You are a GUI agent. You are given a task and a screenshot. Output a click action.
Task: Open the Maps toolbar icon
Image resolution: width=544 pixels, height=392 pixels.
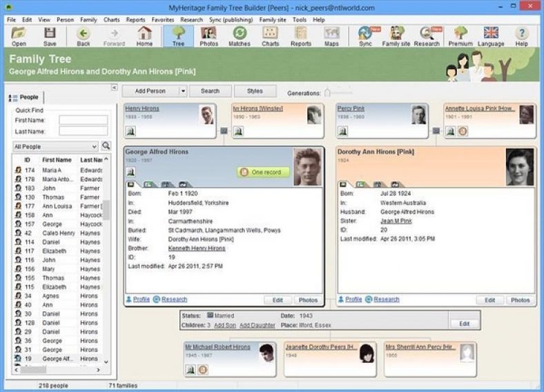coord(331,37)
